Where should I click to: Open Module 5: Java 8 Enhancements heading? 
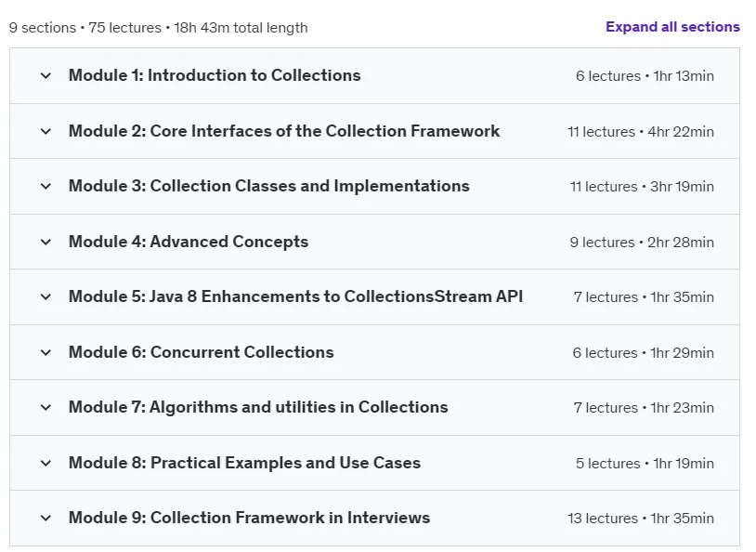295,296
